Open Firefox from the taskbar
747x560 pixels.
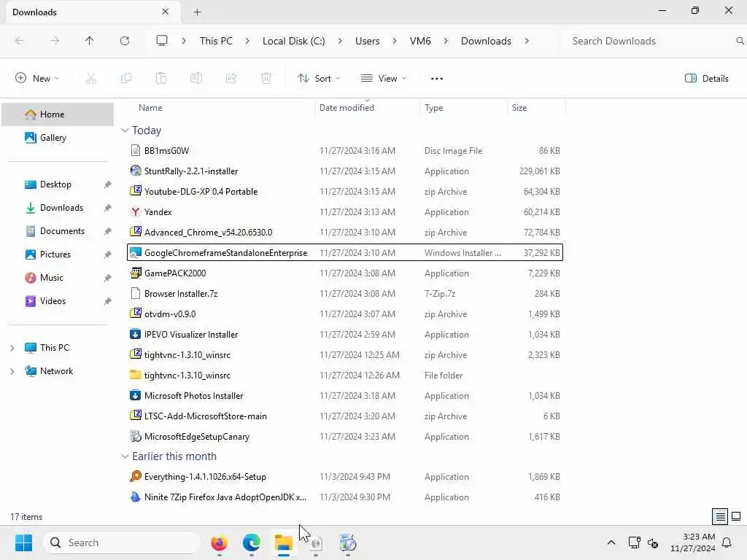219,542
